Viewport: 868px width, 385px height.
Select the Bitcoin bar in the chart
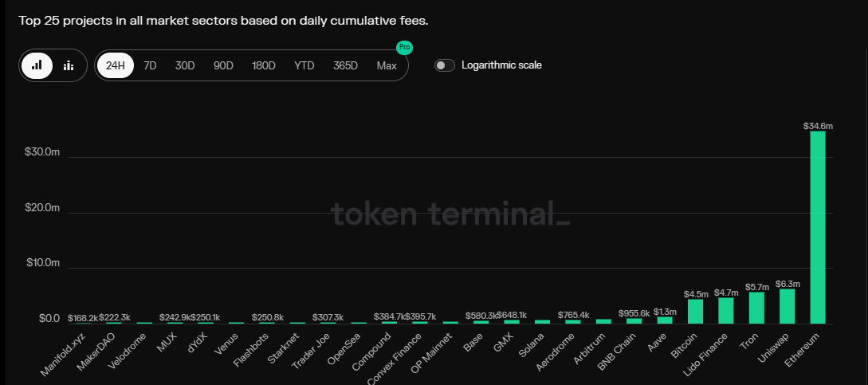pyautogui.click(x=695, y=311)
